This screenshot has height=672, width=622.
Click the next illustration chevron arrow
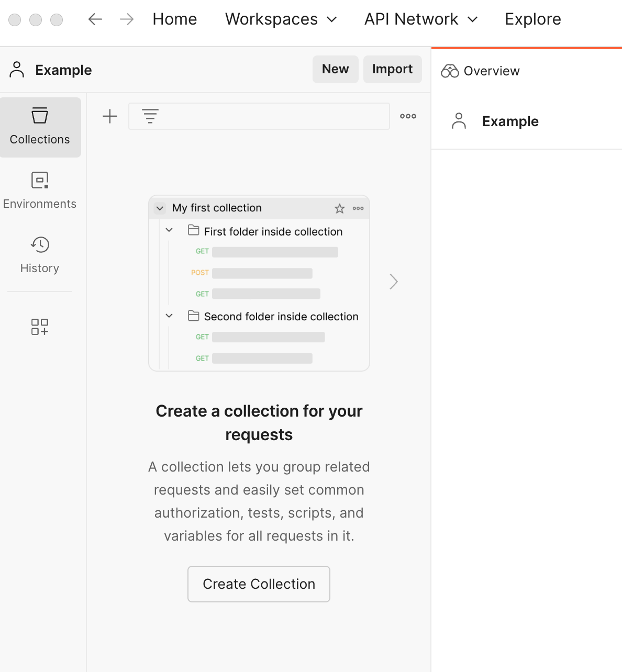point(394,282)
